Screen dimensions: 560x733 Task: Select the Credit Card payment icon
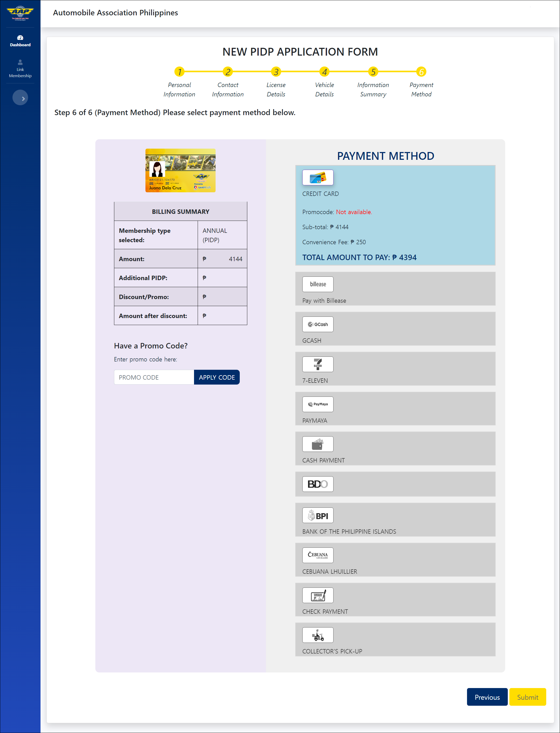(x=317, y=177)
